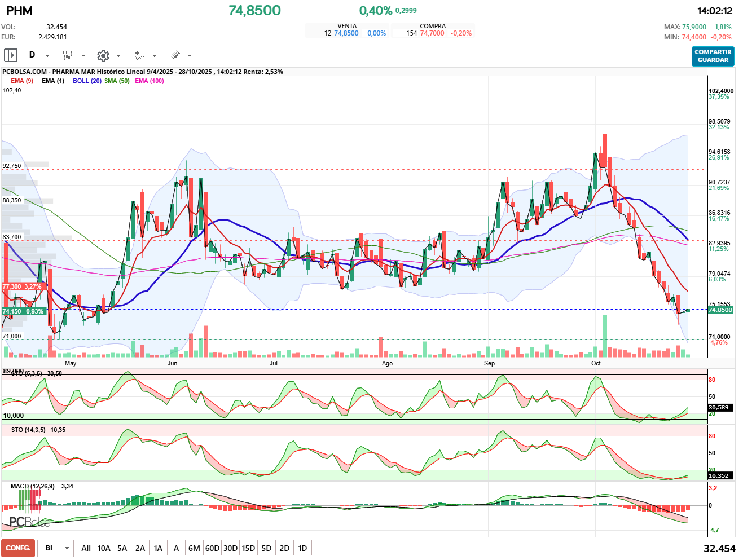This screenshot has width=743, height=560.
Task: Open the BI selector dropdown arrow
Action: point(67,548)
